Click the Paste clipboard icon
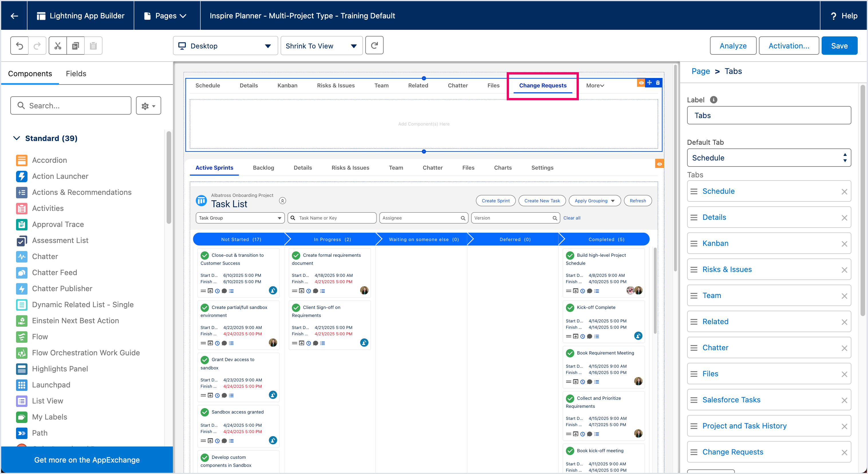This screenshot has height=474, width=868. click(93, 46)
